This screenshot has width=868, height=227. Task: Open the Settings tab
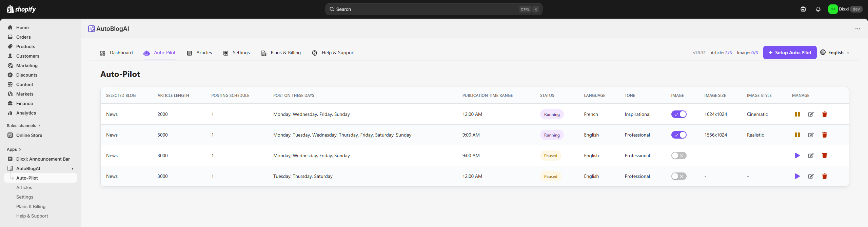click(x=236, y=53)
